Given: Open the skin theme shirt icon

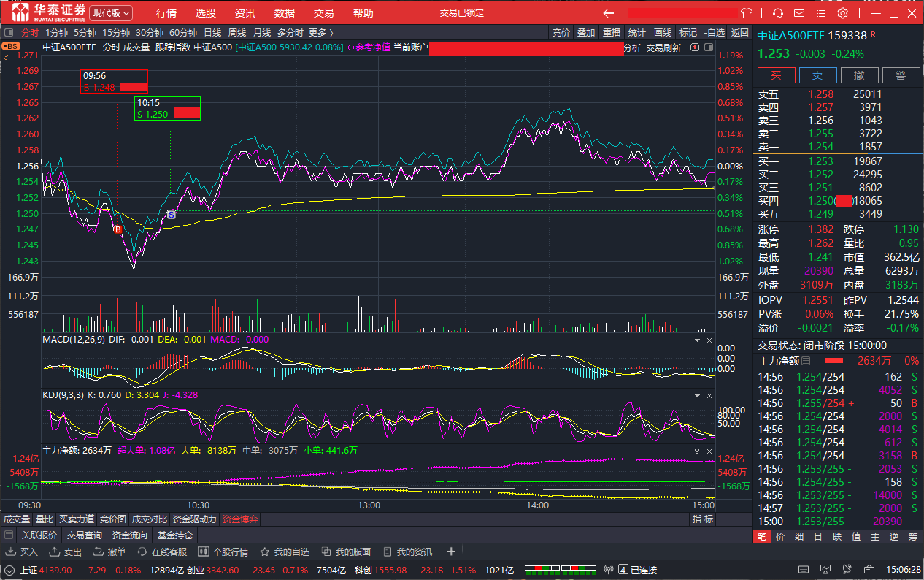Looking at the screenshot, I should [x=746, y=13].
